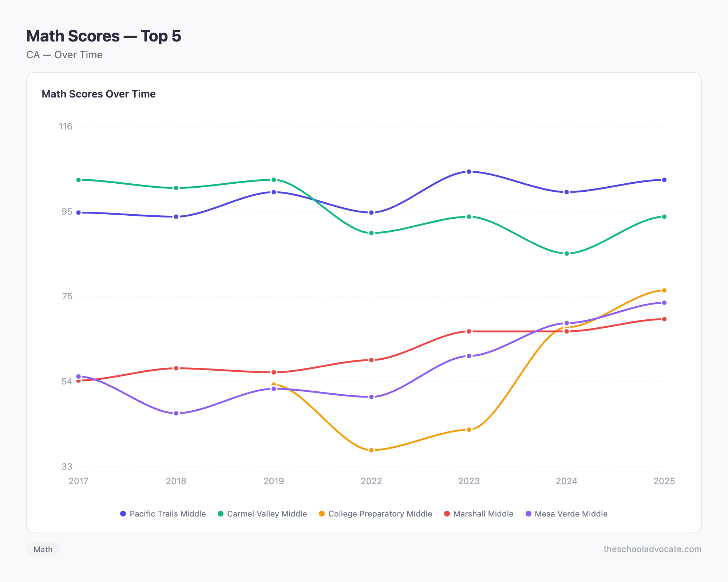Screen dimensions: 728x582
Task: Click the 2017 green Carmel Valley data point
Action: [x=78, y=180]
